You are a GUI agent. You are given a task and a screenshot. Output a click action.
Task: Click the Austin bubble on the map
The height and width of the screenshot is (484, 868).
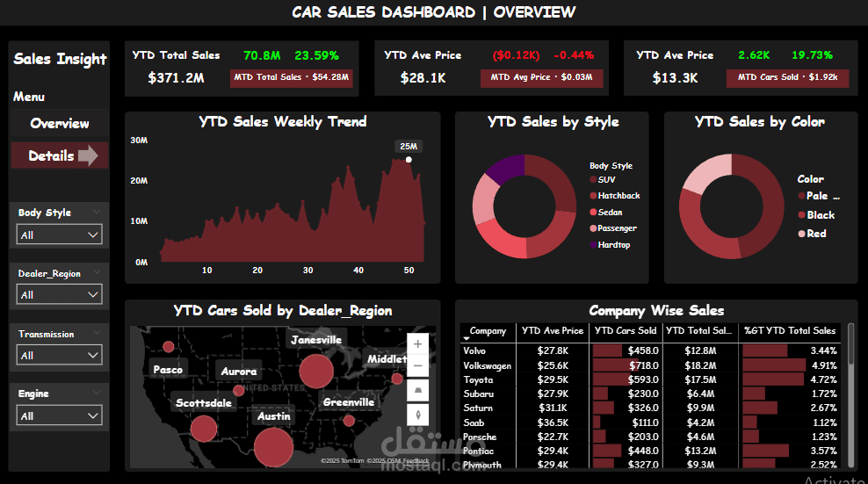[x=273, y=447]
